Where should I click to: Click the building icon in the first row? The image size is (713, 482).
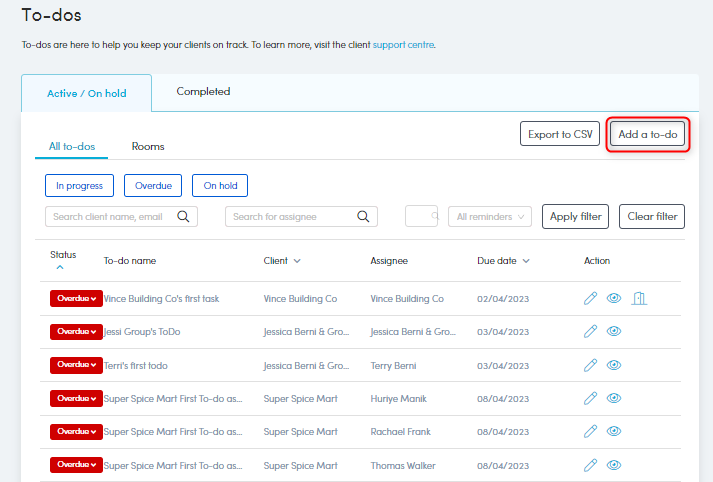(640, 298)
